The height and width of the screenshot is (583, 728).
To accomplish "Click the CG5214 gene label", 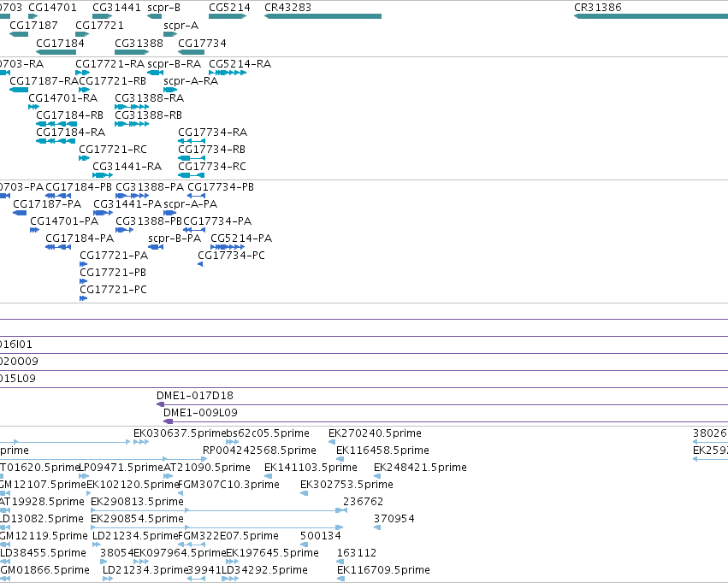I will 229,8.
